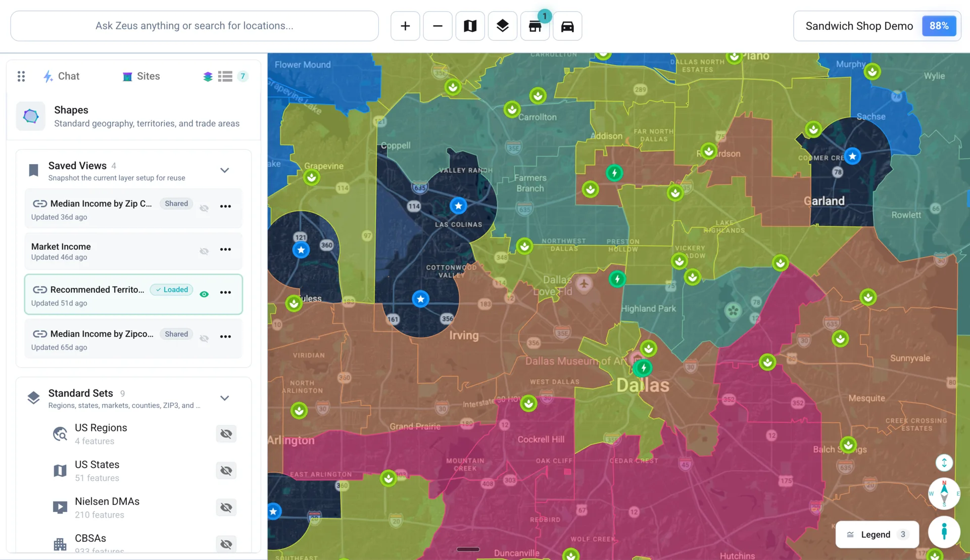Click the Median Income by Zip C... view title

coord(101,203)
